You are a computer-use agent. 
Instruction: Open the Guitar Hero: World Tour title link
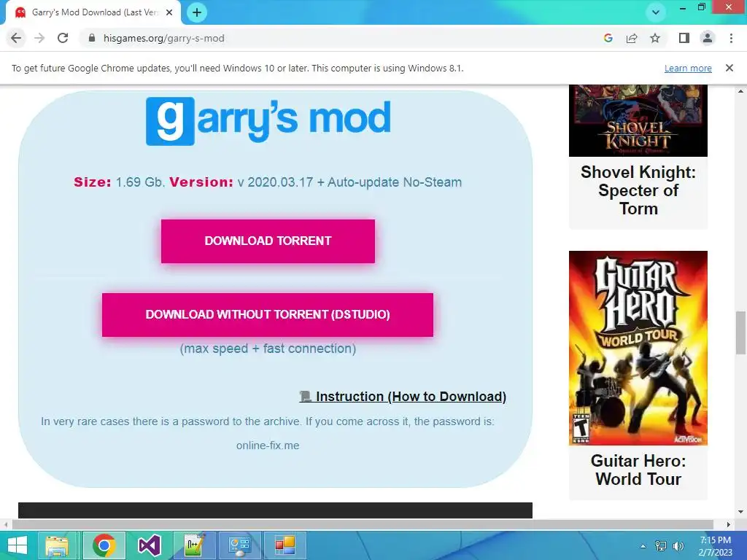point(638,470)
